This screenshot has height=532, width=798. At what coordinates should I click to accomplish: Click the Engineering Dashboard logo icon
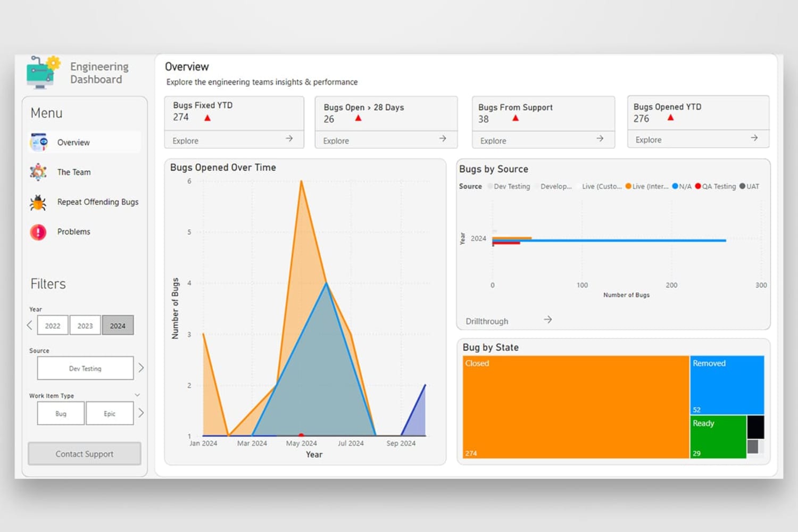[43, 72]
